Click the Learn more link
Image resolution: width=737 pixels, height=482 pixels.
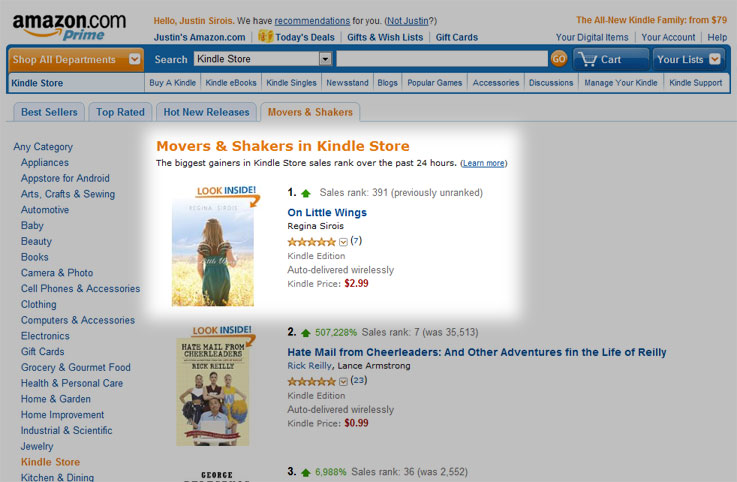pyautogui.click(x=483, y=163)
